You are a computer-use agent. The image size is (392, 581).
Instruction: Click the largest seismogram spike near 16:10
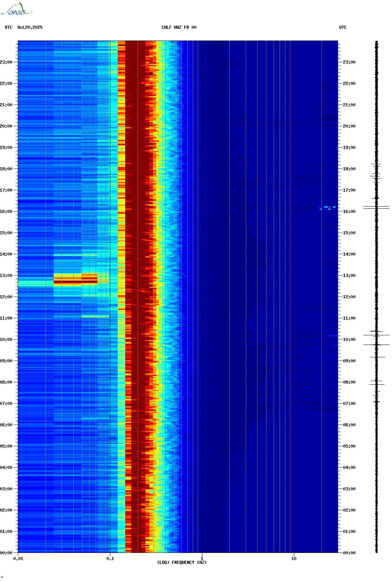tap(376, 207)
